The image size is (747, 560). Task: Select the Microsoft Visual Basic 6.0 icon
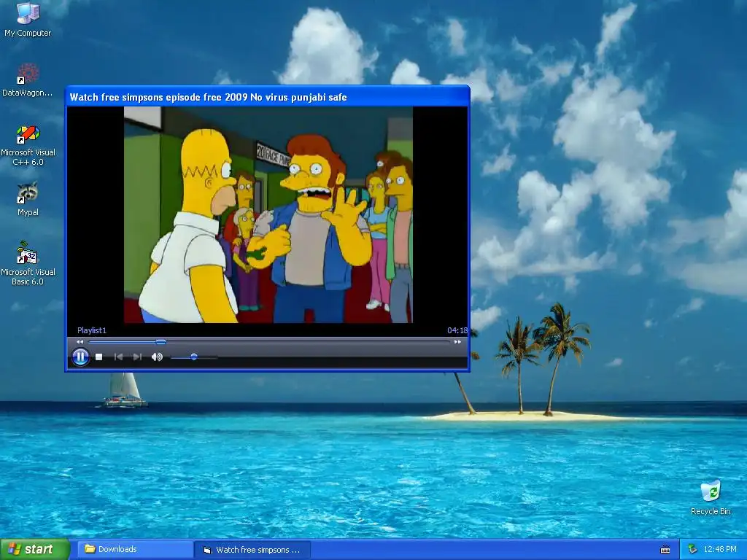28,264
